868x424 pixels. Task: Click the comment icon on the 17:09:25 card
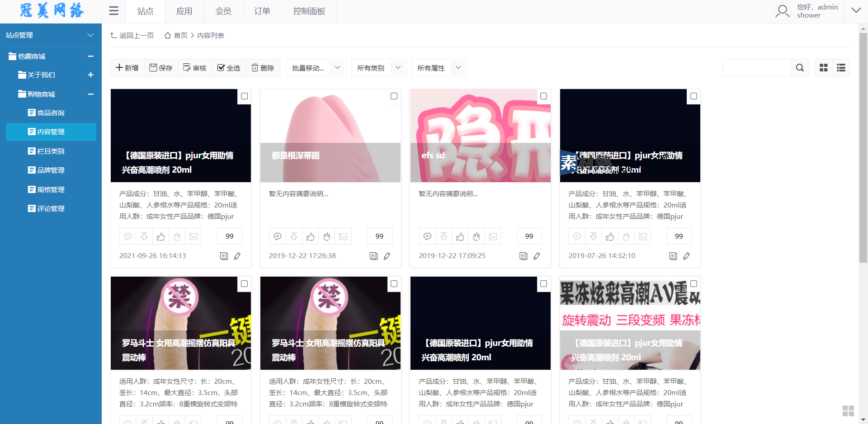[x=427, y=236]
